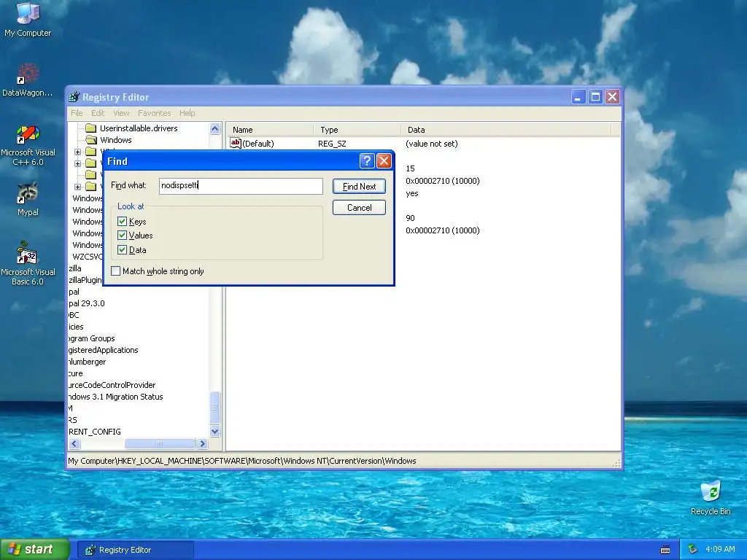This screenshot has height=560, width=747.
Task: Click the data value '90'
Action: pyautogui.click(x=410, y=218)
